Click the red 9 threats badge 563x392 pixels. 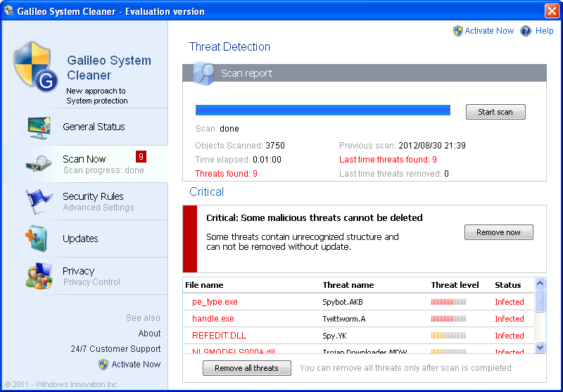coord(141,156)
